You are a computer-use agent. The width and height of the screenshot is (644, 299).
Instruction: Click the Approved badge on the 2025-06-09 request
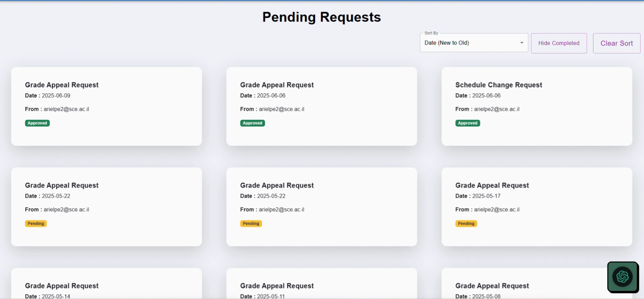(37, 123)
